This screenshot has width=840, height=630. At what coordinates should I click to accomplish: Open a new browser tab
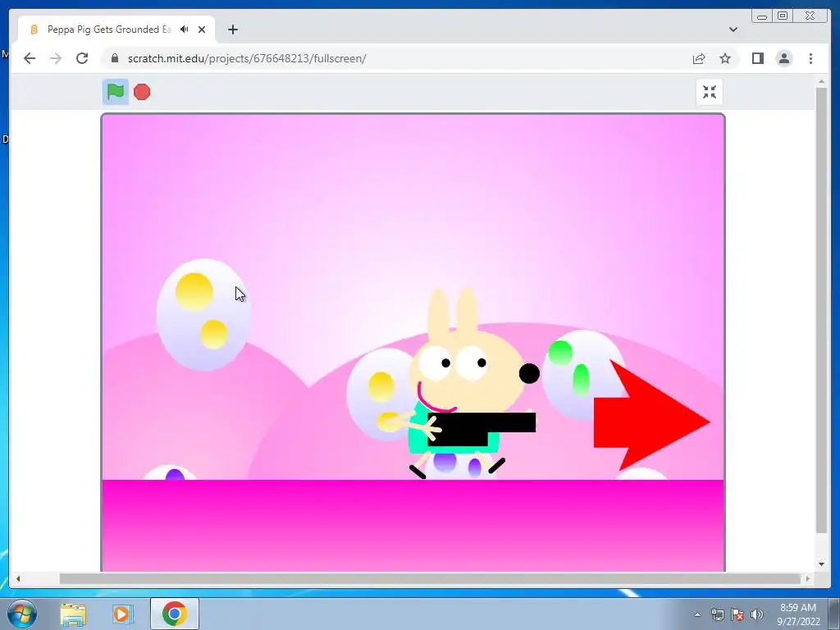click(x=232, y=30)
